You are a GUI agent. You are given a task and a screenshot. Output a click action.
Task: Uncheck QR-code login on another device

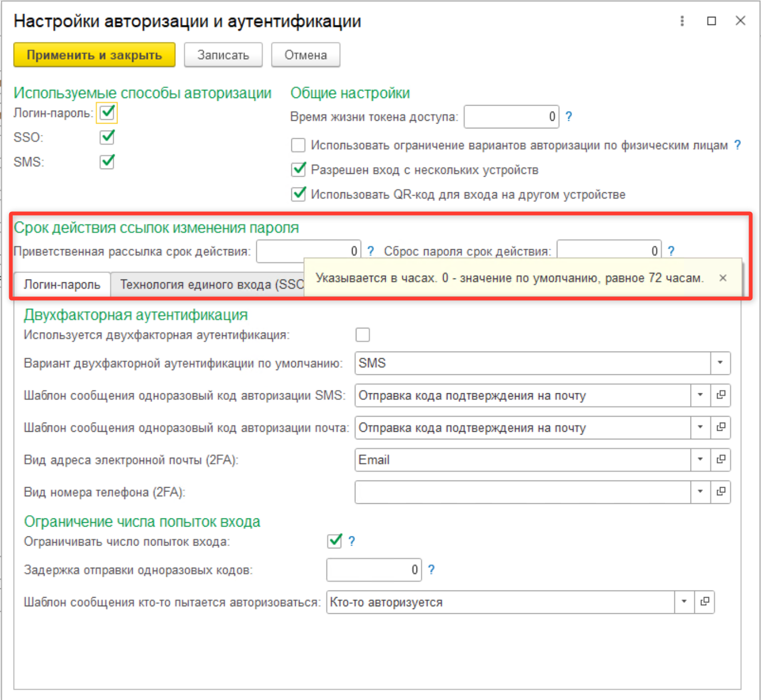click(x=298, y=195)
